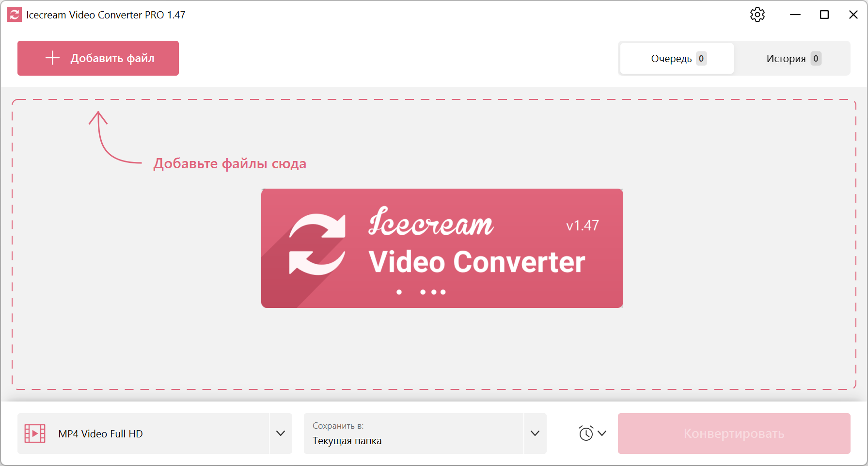This screenshot has height=466, width=868.
Task: Click the История counter badge showing 0
Action: click(x=816, y=59)
